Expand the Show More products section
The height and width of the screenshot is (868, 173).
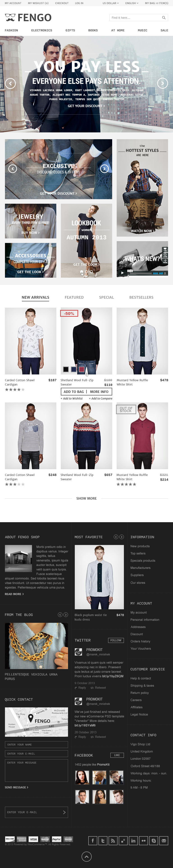point(86,498)
